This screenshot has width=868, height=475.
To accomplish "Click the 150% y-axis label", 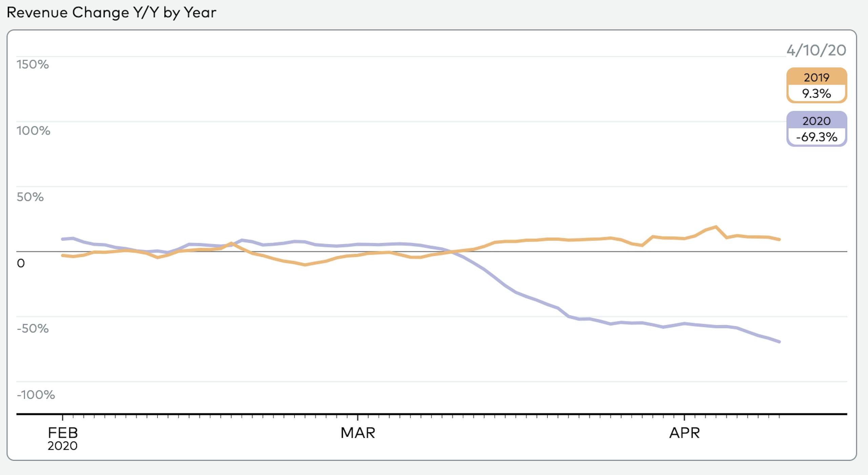I will (33, 64).
